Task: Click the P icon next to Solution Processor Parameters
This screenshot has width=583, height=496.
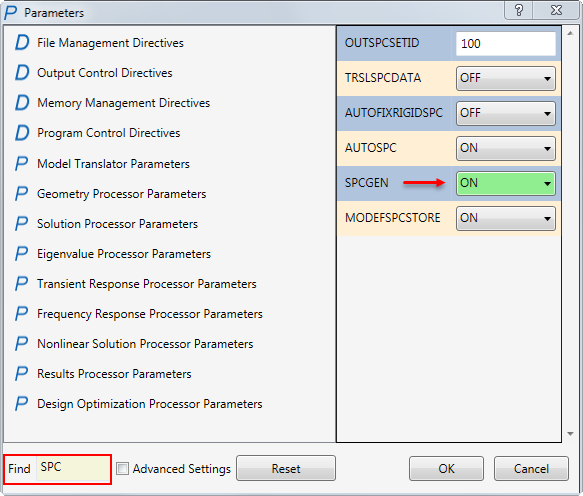Action: [x=21, y=224]
